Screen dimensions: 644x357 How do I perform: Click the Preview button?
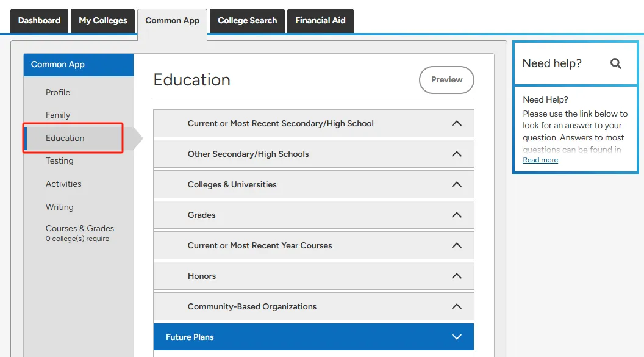446,80
